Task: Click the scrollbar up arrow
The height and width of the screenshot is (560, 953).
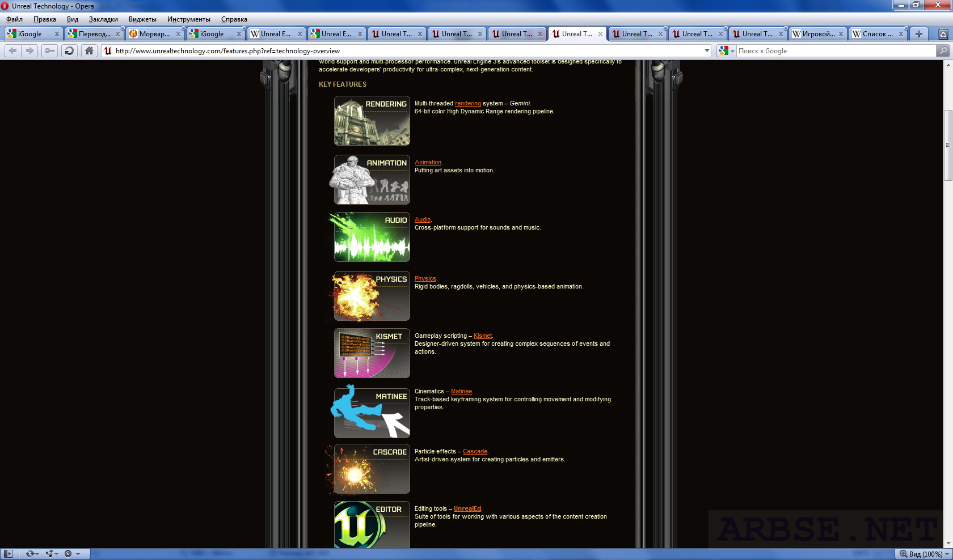Action: pos(948,65)
